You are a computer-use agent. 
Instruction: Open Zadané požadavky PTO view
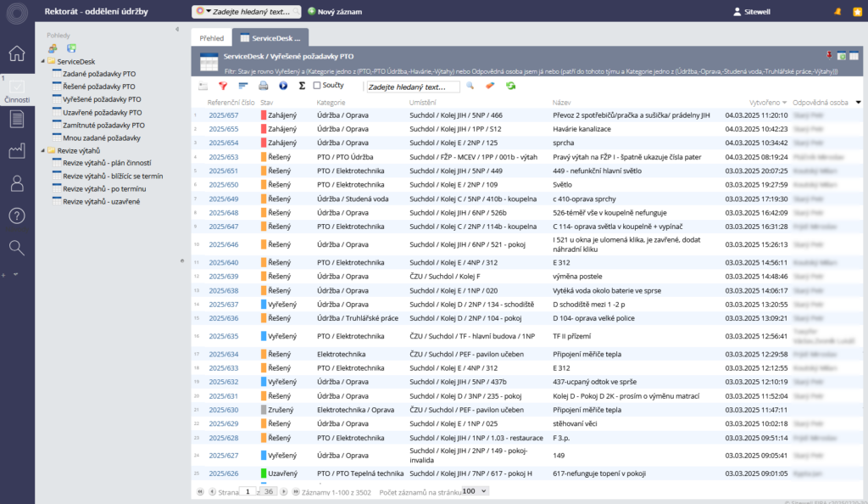[99, 74]
